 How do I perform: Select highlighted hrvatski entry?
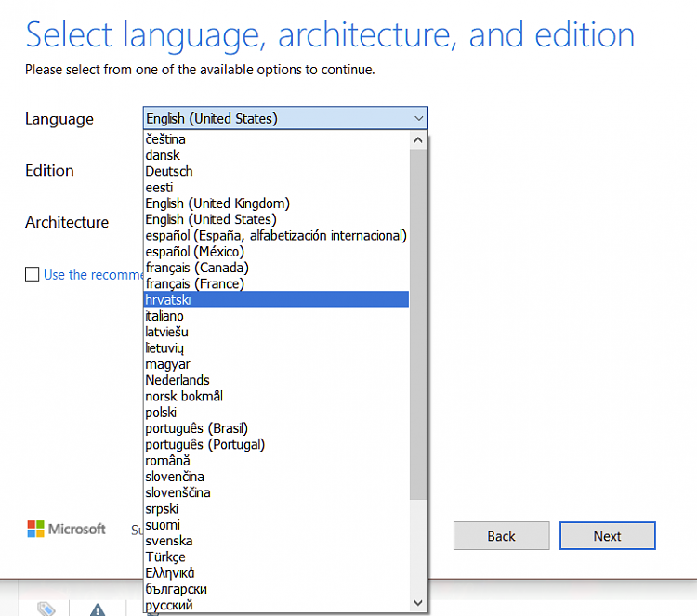277,299
